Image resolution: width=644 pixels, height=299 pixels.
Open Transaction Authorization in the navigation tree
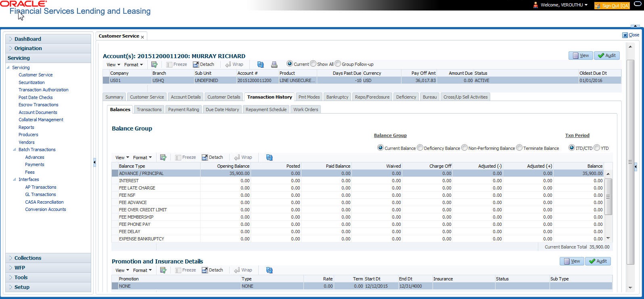(44, 90)
